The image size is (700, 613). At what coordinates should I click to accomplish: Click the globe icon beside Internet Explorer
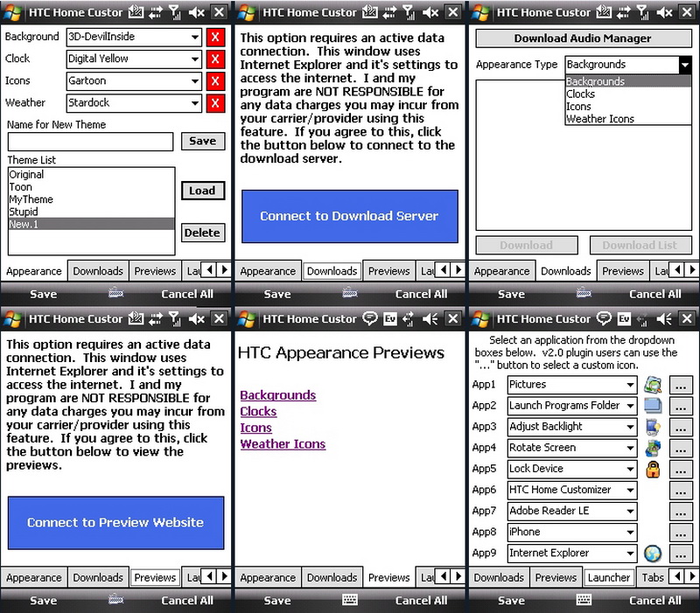click(653, 554)
